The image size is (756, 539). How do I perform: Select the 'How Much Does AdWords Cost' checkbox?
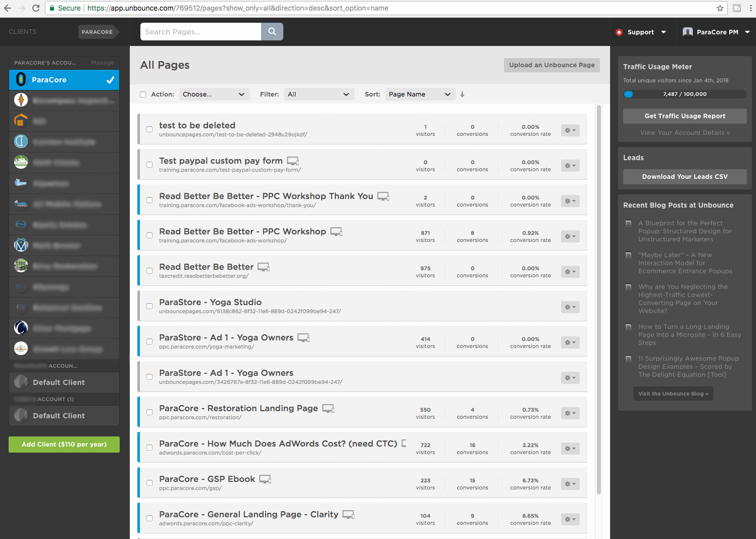[149, 448]
